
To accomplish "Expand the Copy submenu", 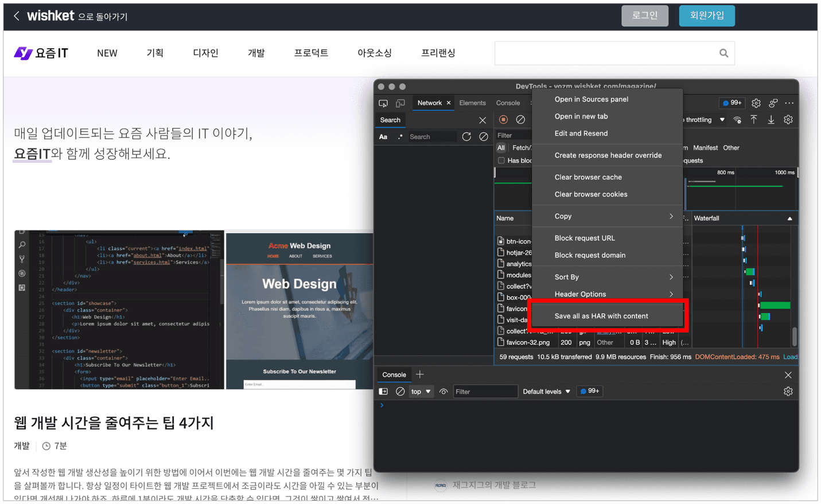I will [608, 216].
